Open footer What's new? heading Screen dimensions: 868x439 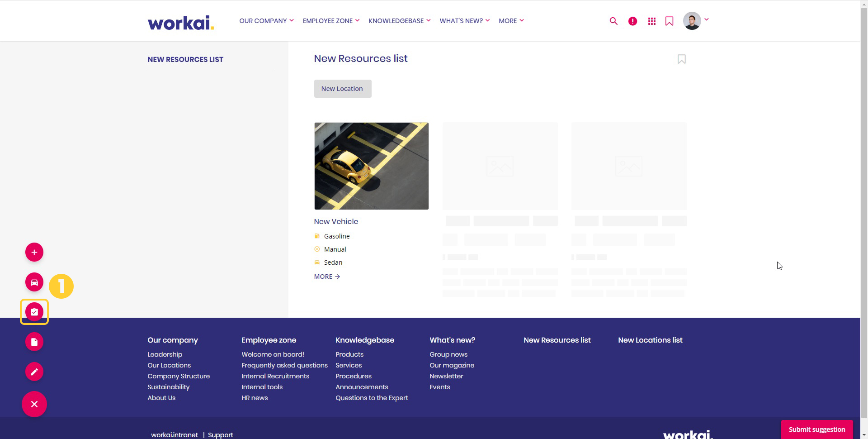click(452, 340)
